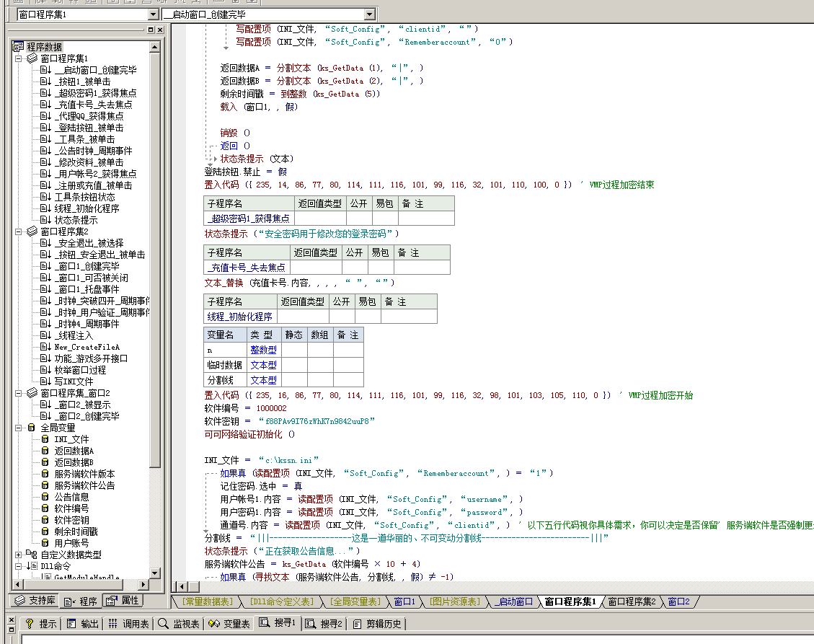
Task: Toggle 公开 cell for _超级密码1_获得焦点
Action: [x=359, y=218]
